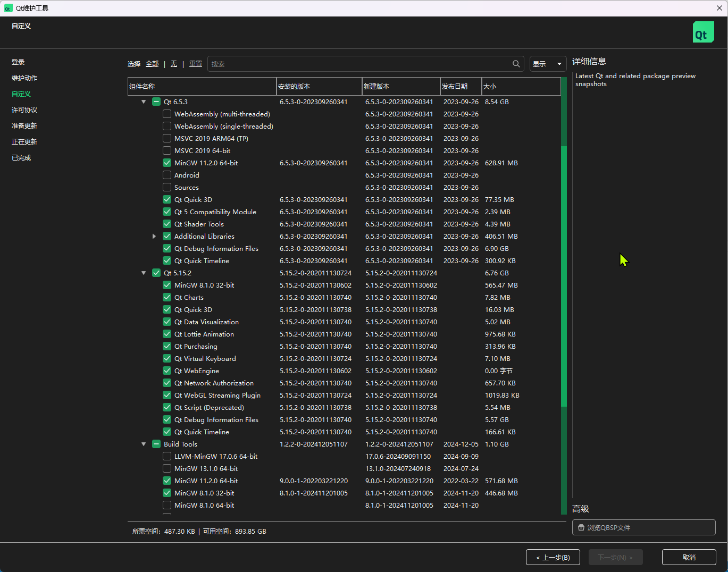Screen dimensions: 728x572
Task: Click 17.0.6-202409091150 version cell
Action: click(x=398, y=456)
